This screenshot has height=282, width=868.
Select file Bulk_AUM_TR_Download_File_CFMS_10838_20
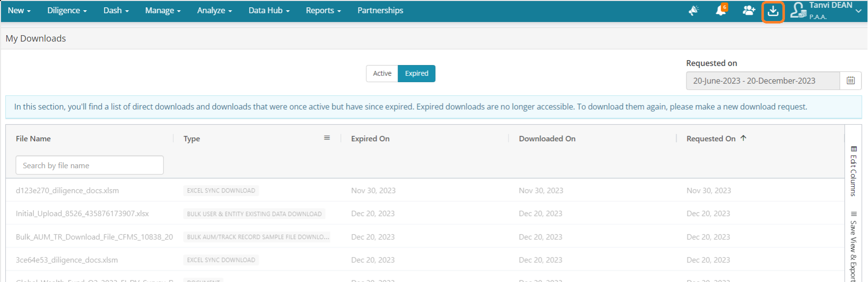click(94, 237)
